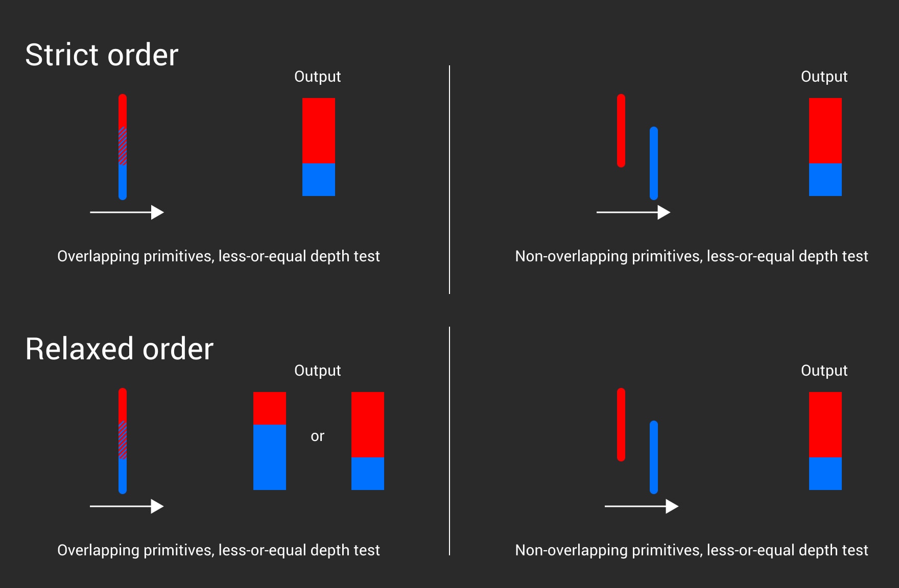This screenshot has height=588, width=899.
Task: Click the arrow below Relaxed order overlapping primitives
Action: (127, 506)
